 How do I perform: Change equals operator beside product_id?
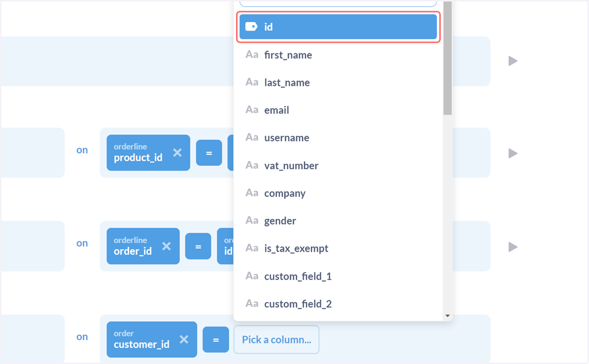209,153
